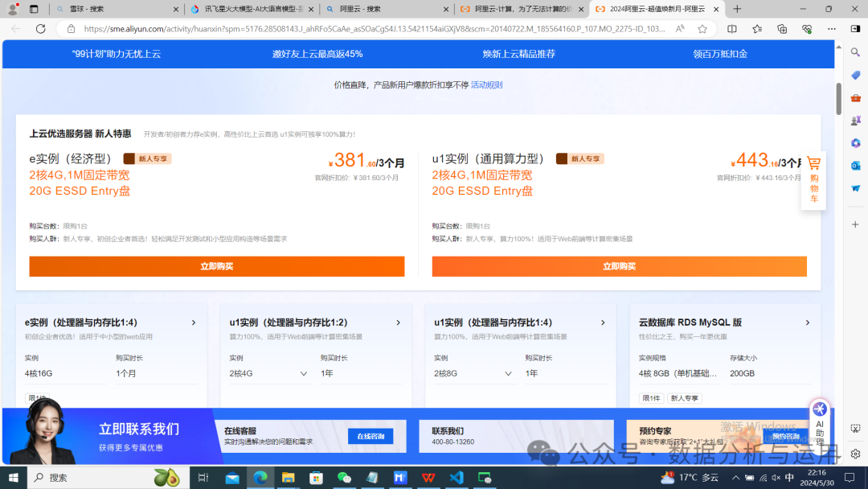This screenshot has height=489, width=868.
Task: Click the 400-80-13260 phone number
Action: [x=452, y=442]
